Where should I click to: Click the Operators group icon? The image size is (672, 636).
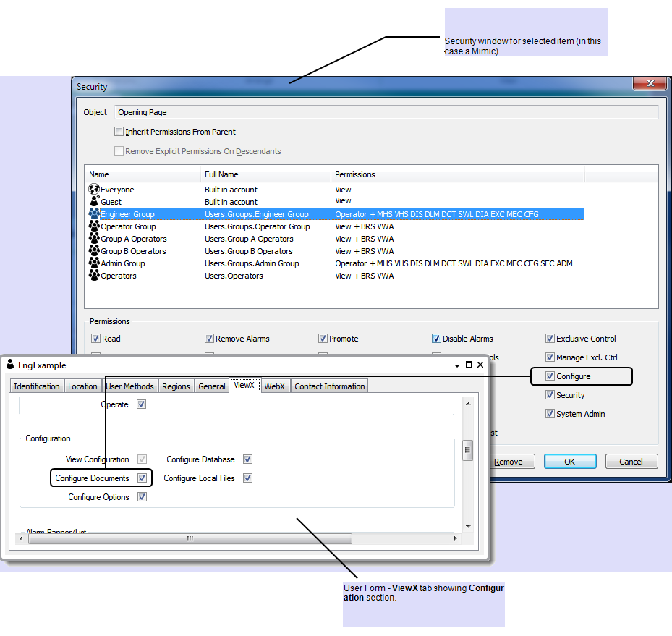click(x=93, y=276)
